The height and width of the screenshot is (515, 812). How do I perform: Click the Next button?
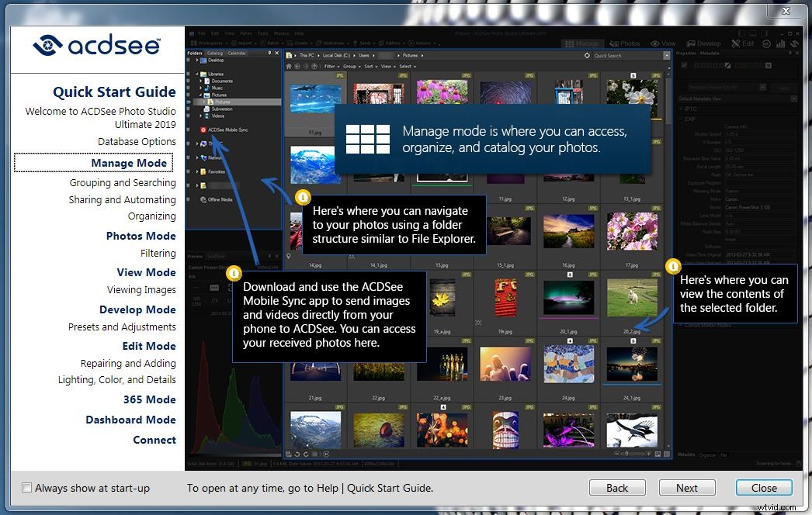point(687,488)
